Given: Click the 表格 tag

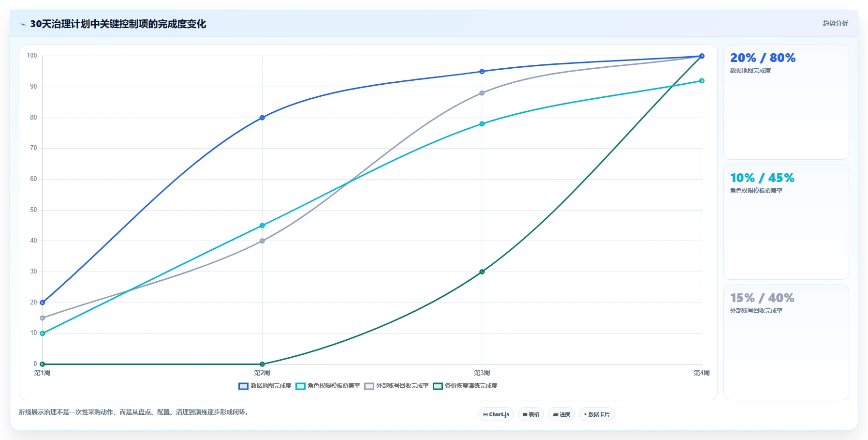Looking at the screenshot, I should tap(531, 414).
